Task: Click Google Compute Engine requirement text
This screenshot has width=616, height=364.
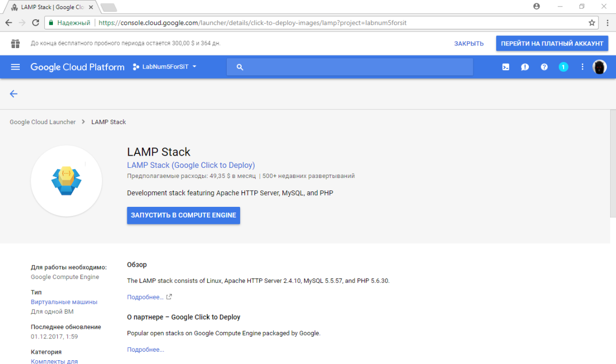Action: 65,277
